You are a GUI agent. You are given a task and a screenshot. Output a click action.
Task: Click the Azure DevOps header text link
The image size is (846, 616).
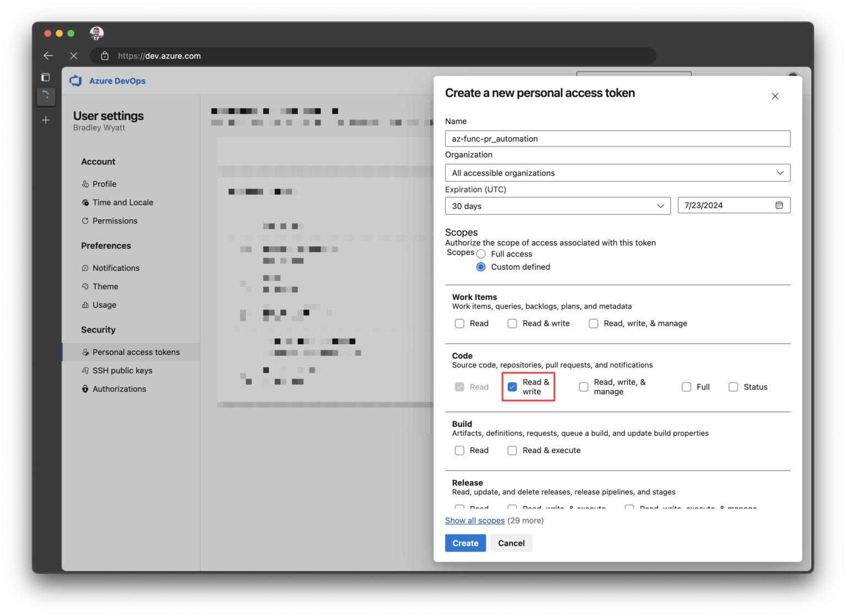pos(117,81)
